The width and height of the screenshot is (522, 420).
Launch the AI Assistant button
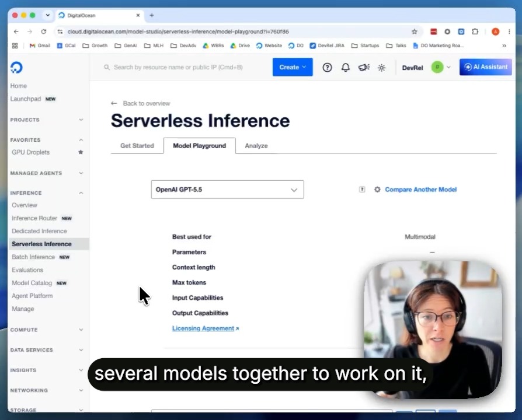(x=486, y=67)
